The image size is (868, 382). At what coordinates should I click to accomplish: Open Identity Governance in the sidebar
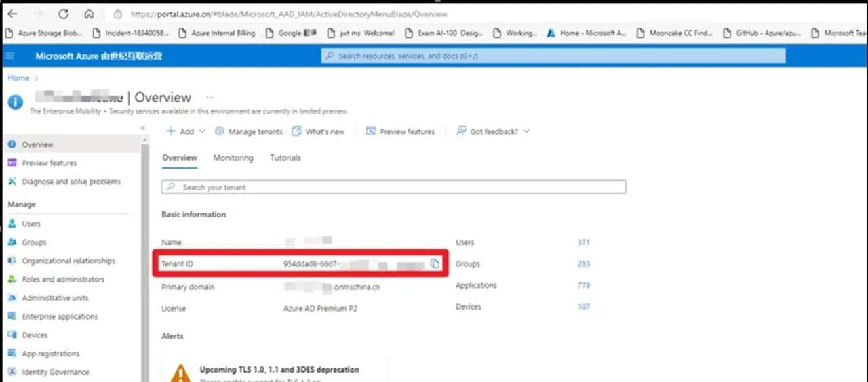point(56,372)
